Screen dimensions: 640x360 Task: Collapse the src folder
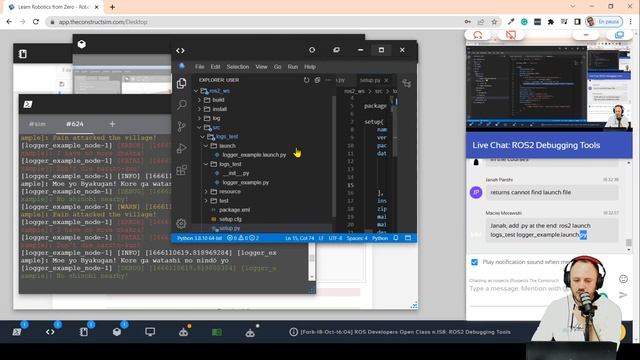click(200, 128)
